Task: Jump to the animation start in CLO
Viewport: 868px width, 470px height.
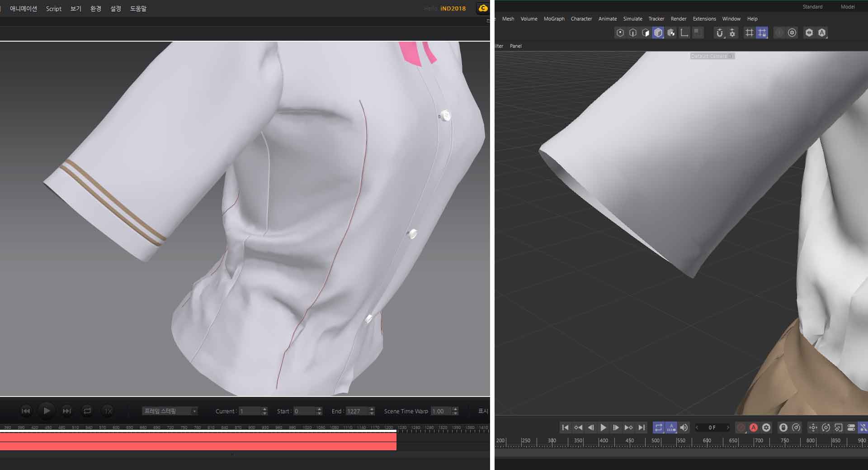Action: tap(26, 411)
